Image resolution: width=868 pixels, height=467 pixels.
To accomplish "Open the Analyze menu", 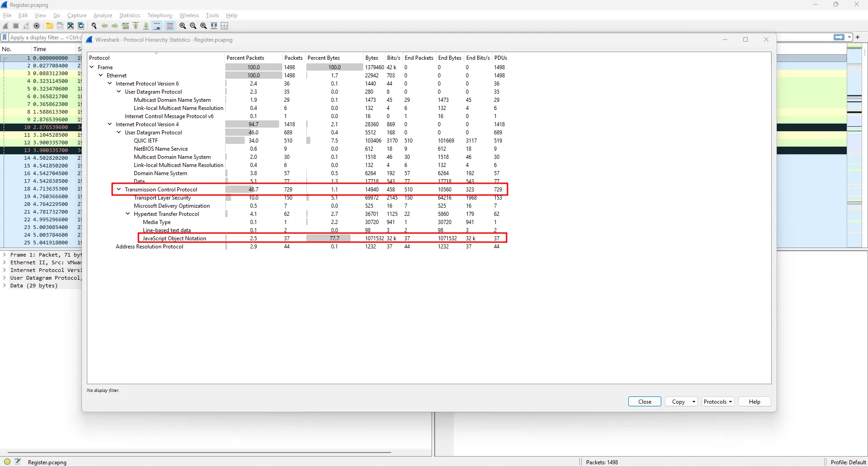I will [x=103, y=15].
